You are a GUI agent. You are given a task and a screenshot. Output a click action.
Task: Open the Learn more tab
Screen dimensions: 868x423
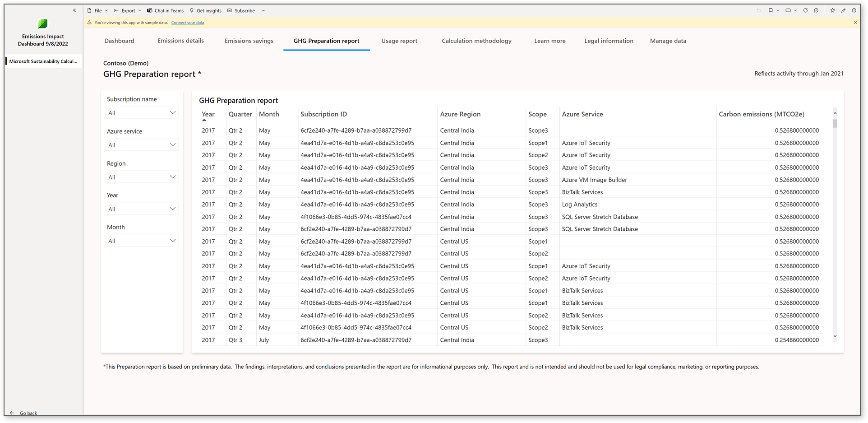pos(549,41)
